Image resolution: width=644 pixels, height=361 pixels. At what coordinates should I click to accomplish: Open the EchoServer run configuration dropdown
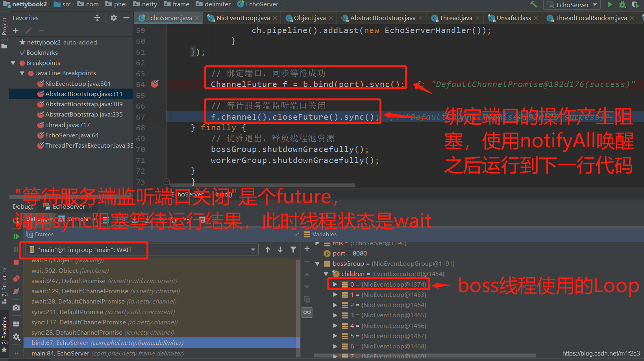pos(594,5)
